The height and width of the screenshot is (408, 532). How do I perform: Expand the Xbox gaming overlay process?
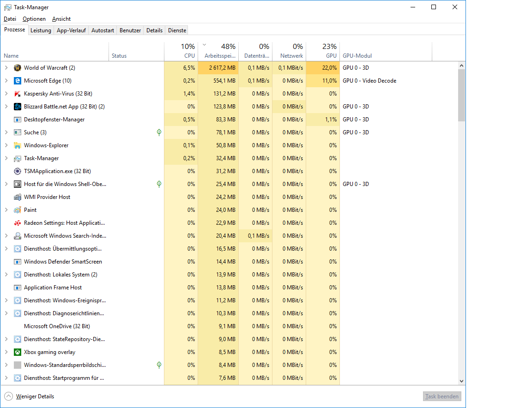click(6, 352)
